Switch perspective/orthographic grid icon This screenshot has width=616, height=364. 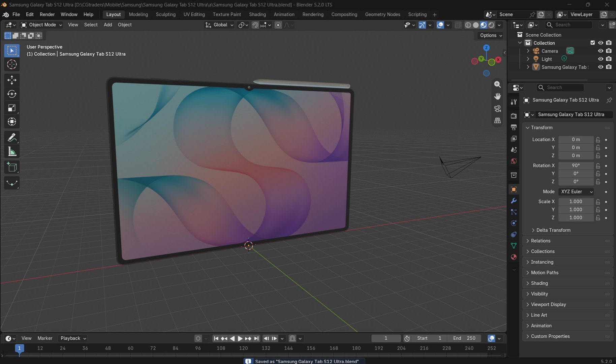pos(497,120)
